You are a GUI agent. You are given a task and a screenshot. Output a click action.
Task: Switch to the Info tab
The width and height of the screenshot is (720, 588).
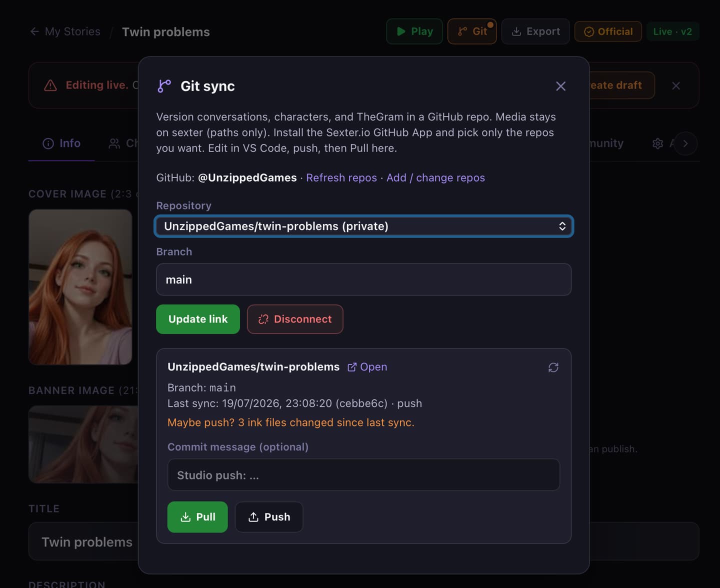61,143
